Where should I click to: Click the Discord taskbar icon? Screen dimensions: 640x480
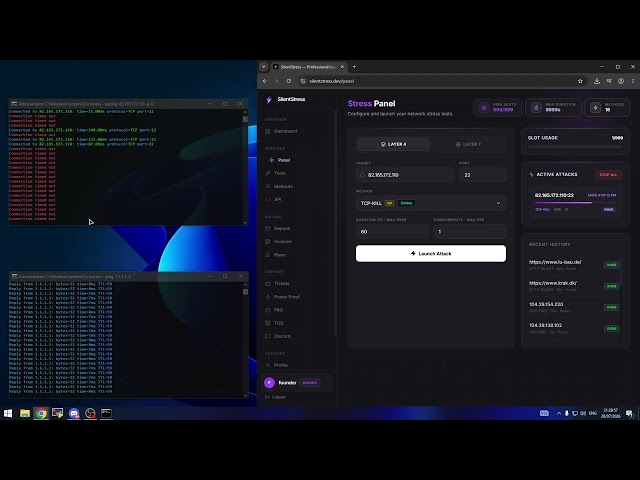pos(73,413)
